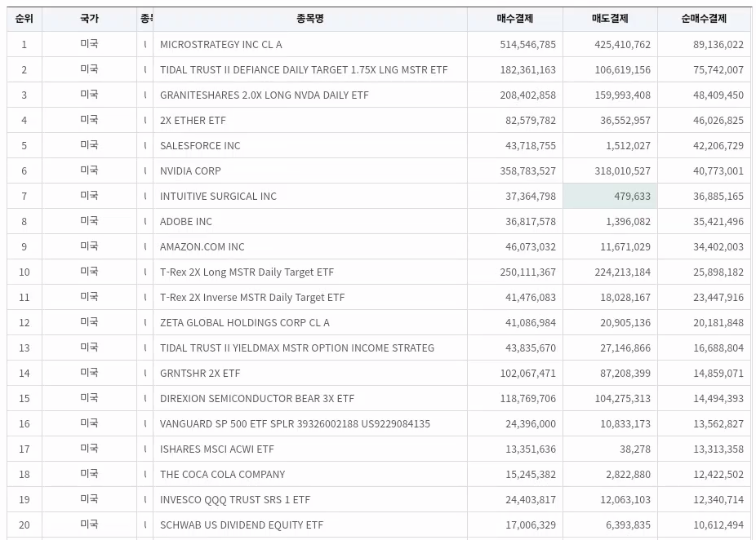Select DIREXION SEMICONDUCTOR BEAR 3X ETF
This screenshot has height=540, width=756.
(x=257, y=399)
